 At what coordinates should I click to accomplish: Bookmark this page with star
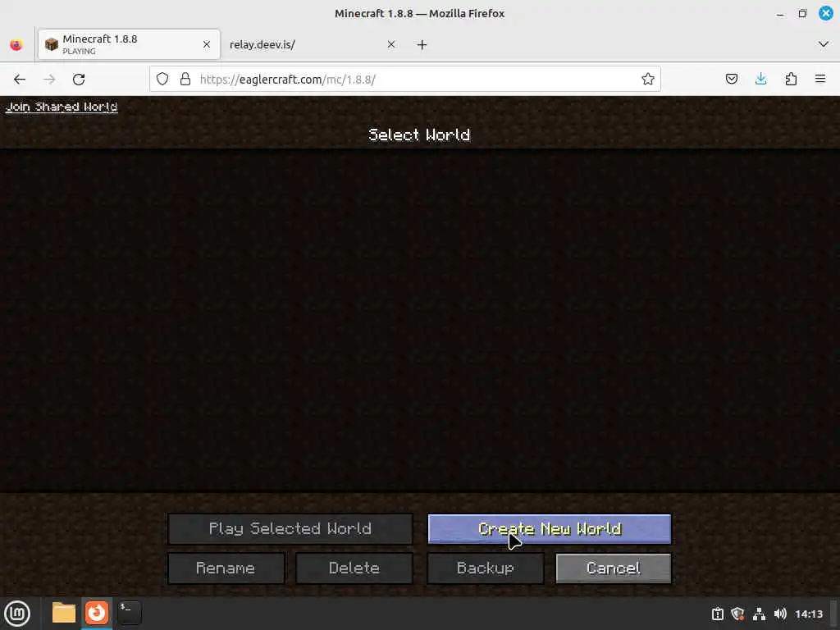point(648,80)
